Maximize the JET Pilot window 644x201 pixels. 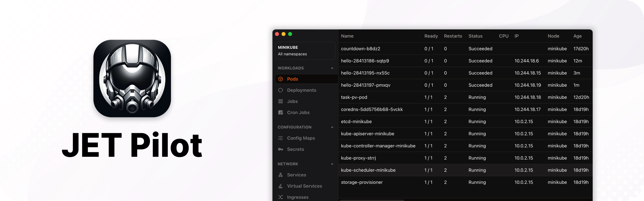tap(290, 34)
